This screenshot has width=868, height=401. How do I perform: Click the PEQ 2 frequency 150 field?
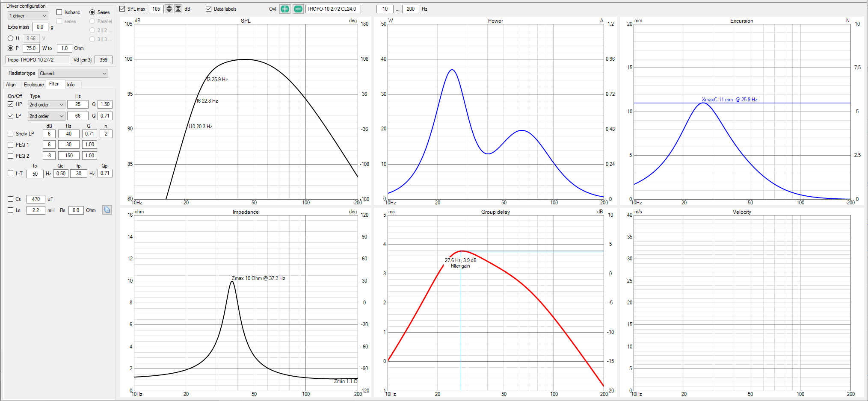point(69,156)
